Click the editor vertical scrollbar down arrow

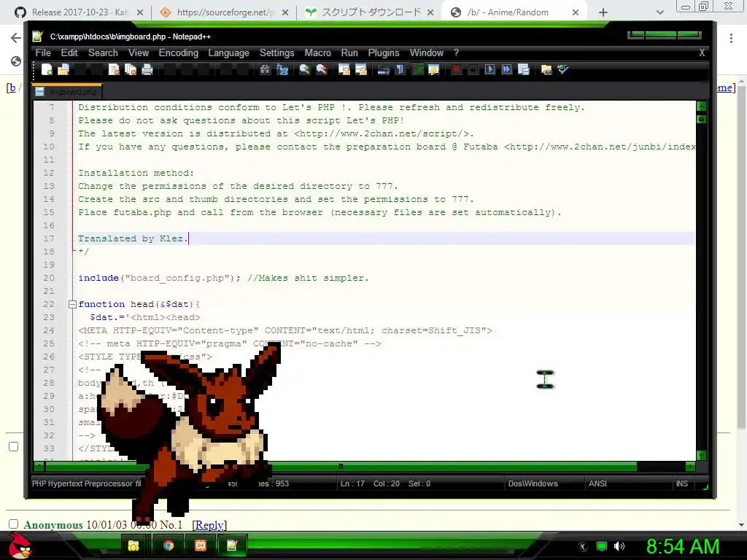(x=701, y=455)
